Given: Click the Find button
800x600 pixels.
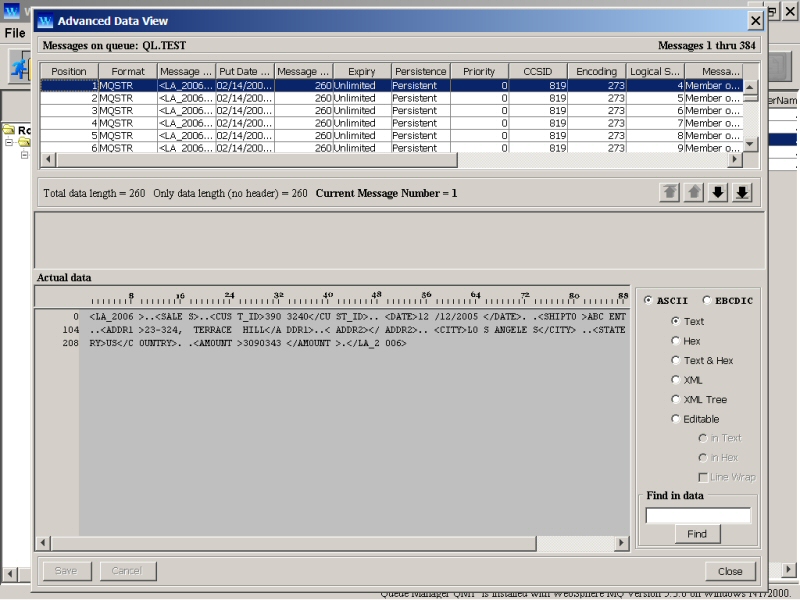Looking at the screenshot, I should click(x=697, y=534).
